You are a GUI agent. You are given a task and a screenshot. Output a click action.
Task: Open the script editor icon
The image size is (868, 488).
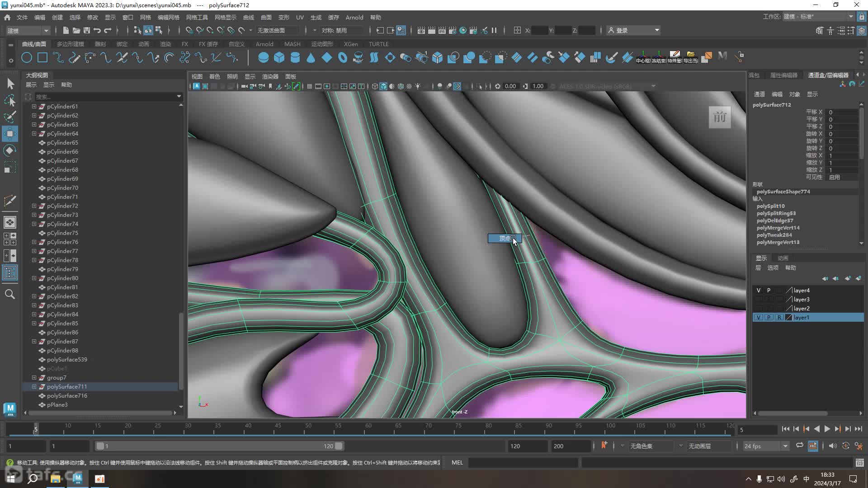point(859,463)
